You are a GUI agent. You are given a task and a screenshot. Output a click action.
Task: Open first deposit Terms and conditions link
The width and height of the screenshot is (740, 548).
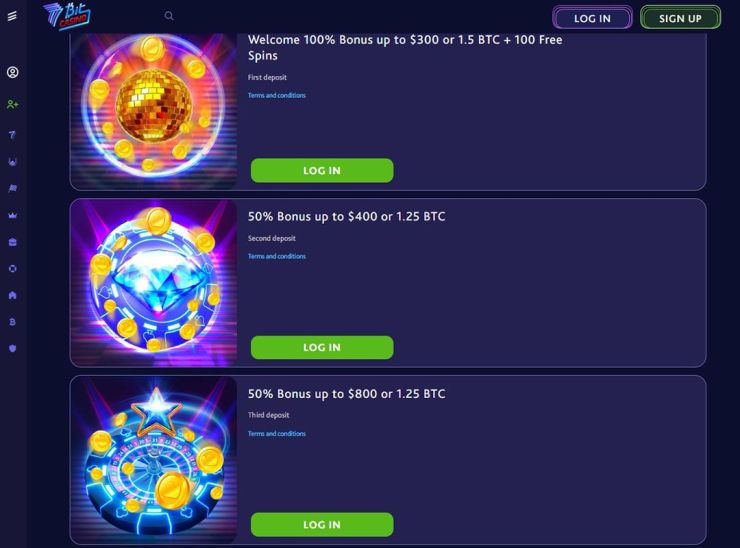pyautogui.click(x=277, y=95)
